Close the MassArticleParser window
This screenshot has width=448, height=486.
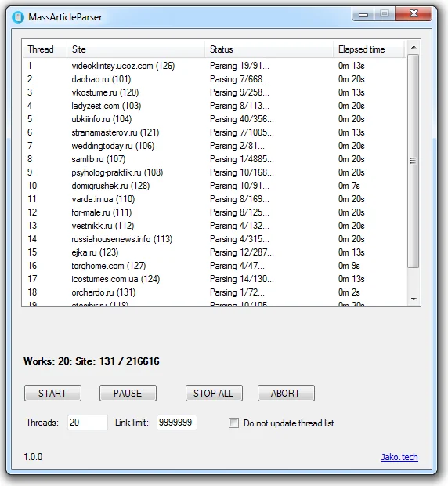tap(414, 13)
